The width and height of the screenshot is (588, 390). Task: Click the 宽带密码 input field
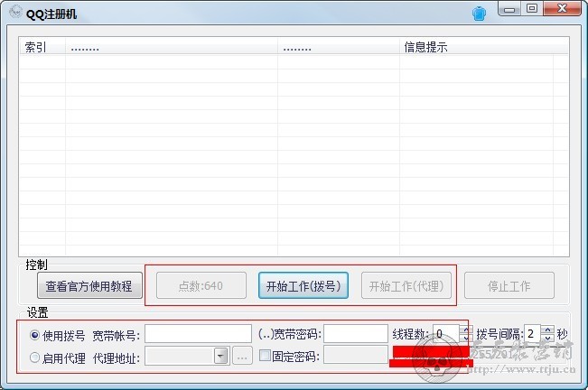(x=356, y=333)
